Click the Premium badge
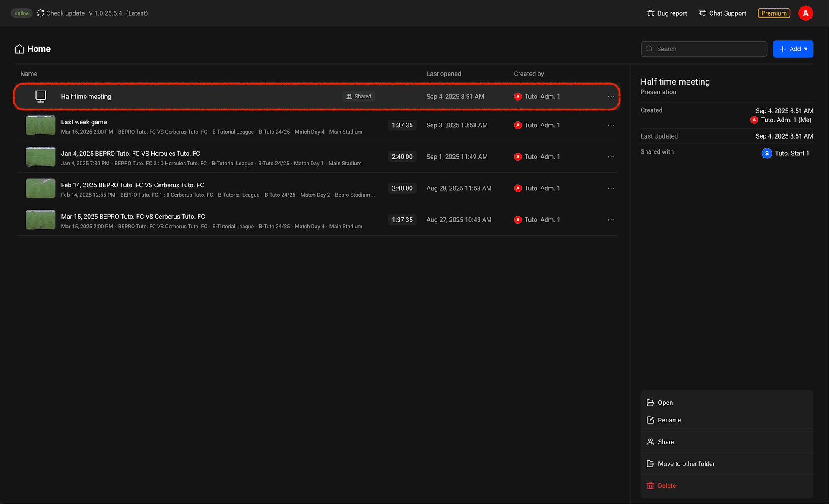Viewport: 829px width, 504px height. 773,13
